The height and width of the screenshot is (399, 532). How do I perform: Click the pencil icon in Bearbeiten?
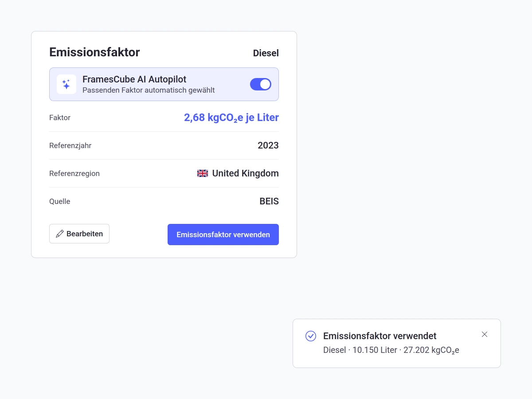[60, 234]
